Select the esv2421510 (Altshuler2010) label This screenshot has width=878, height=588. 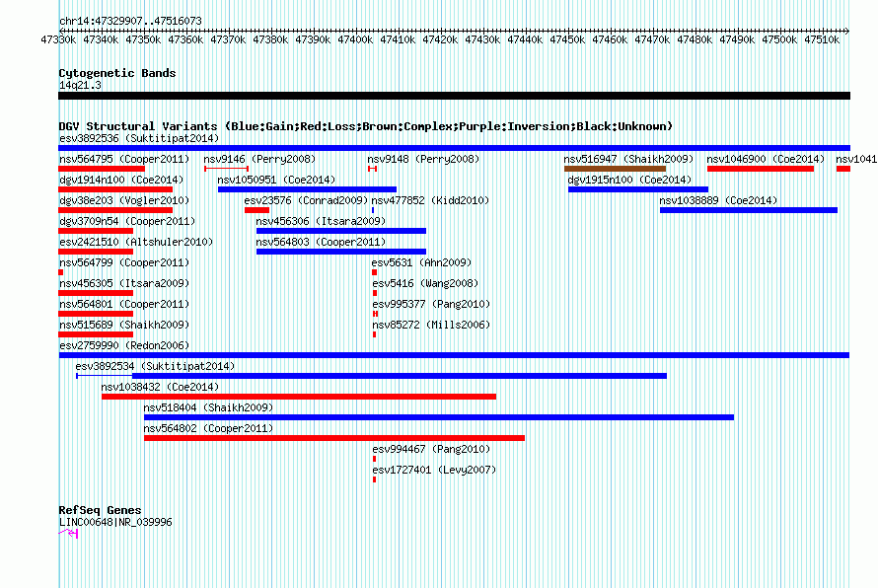pyautogui.click(x=136, y=242)
